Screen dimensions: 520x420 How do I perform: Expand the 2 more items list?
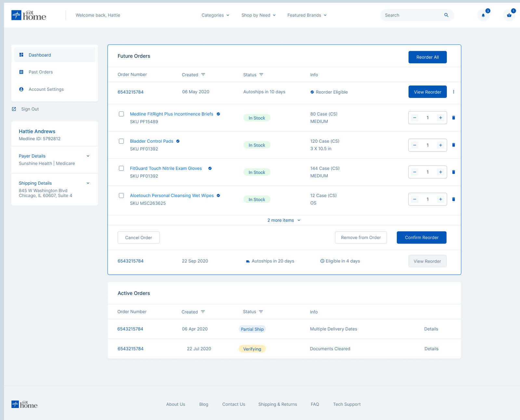(x=284, y=220)
